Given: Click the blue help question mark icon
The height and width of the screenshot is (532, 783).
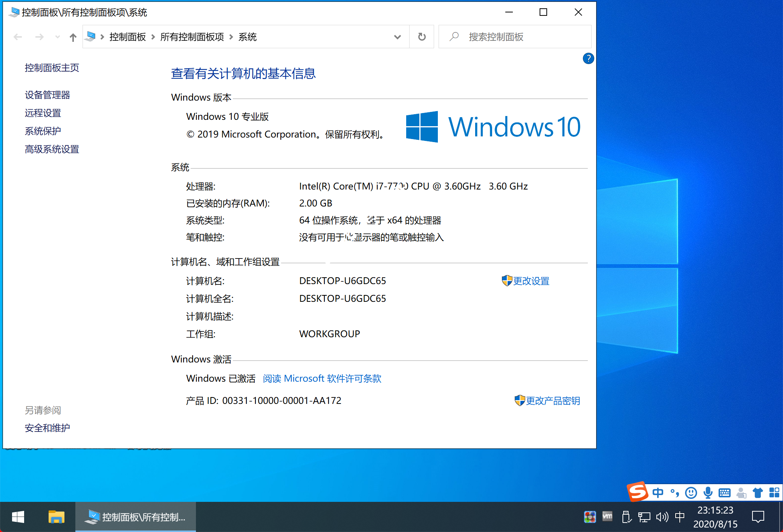Looking at the screenshot, I should [x=588, y=59].
